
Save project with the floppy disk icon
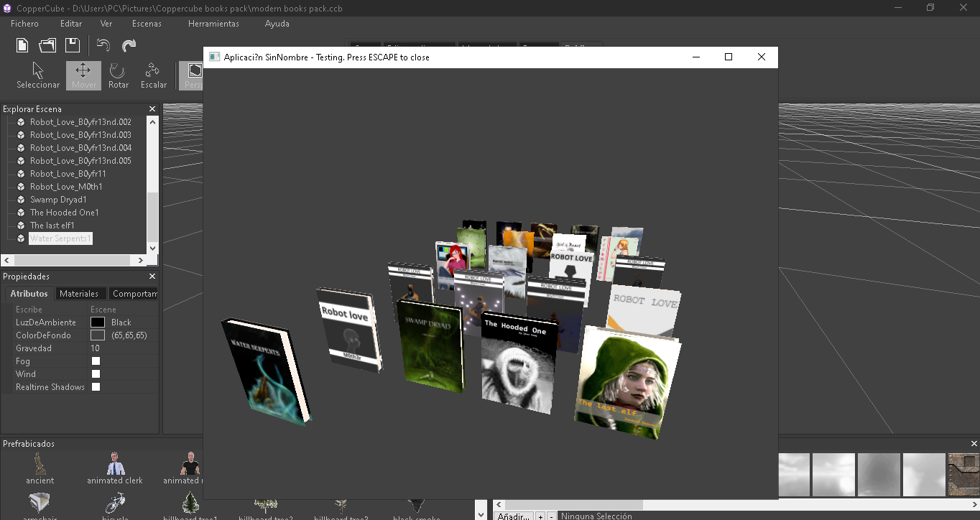coord(73,45)
